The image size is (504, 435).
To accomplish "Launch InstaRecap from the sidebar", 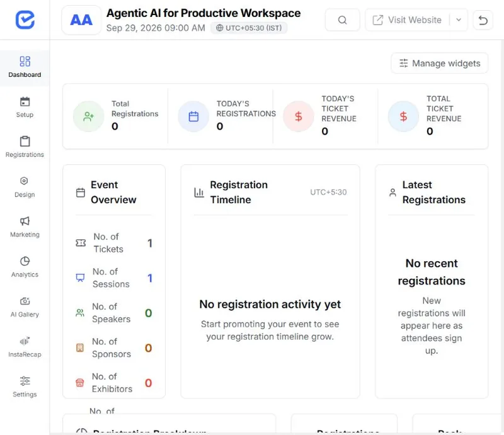I will pyautogui.click(x=25, y=347).
